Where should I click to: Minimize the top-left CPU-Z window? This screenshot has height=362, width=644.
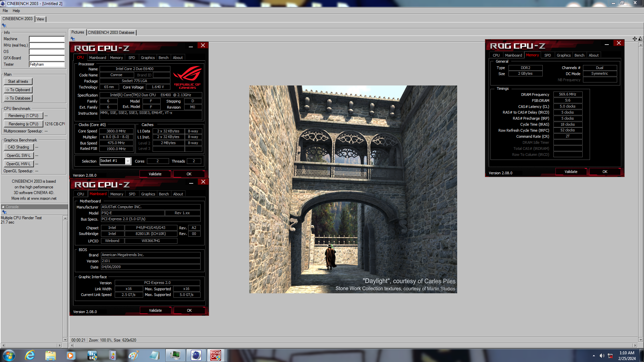tap(191, 46)
